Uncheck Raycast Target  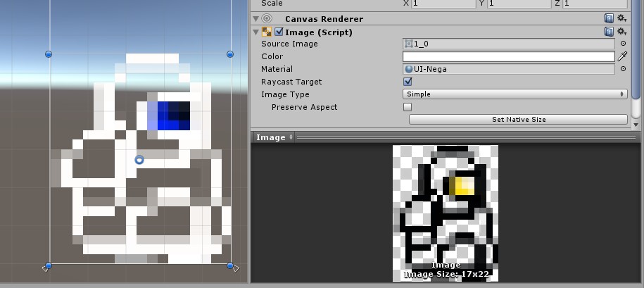pyautogui.click(x=408, y=82)
